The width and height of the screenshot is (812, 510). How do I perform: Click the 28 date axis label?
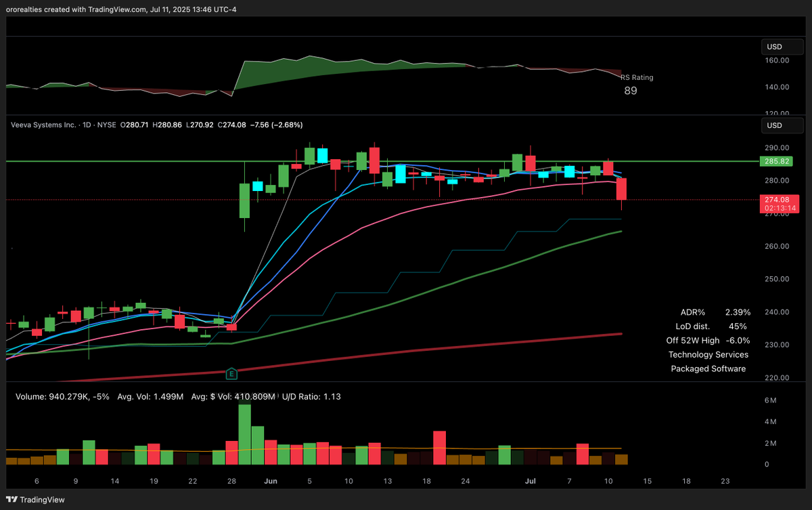(232, 481)
